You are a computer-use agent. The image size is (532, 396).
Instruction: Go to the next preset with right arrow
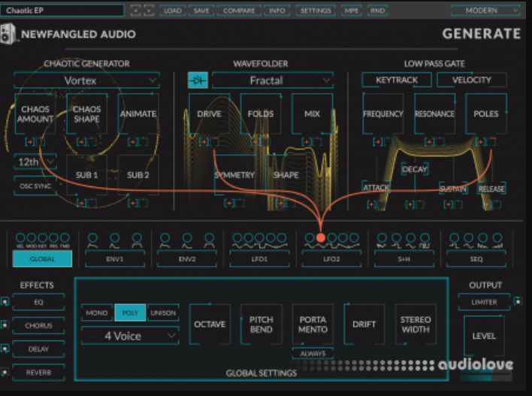coord(148,11)
